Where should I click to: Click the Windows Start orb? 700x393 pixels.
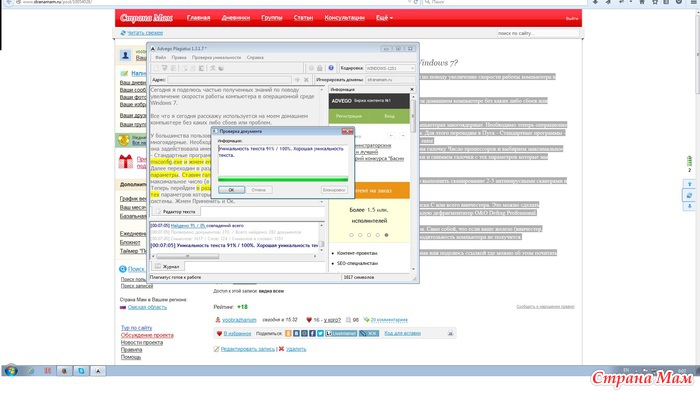[11, 371]
